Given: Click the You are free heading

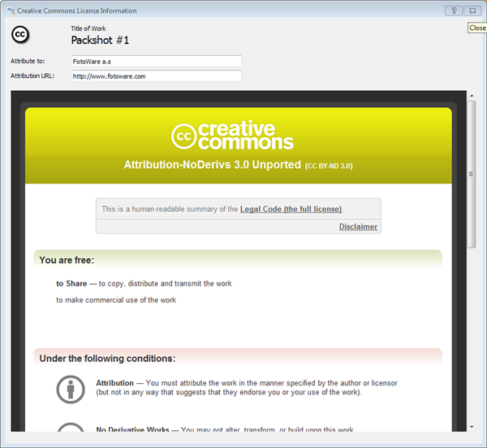Looking at the screenshot, I should tap(67, 260).
